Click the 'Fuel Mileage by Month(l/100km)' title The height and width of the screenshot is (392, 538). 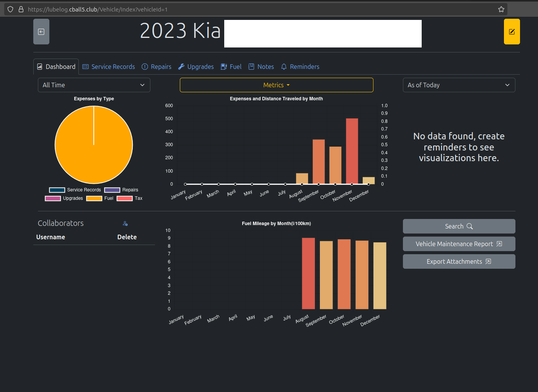point(276,224)
